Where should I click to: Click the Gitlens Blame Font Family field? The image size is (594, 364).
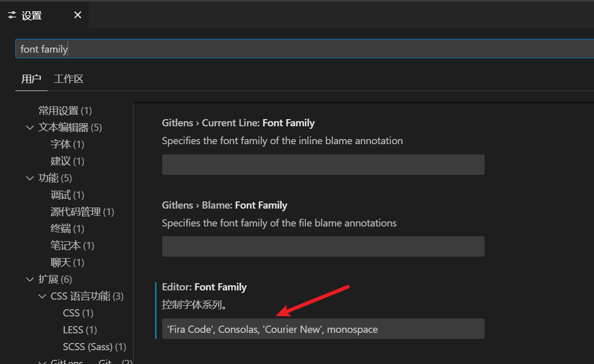(323, 246)
